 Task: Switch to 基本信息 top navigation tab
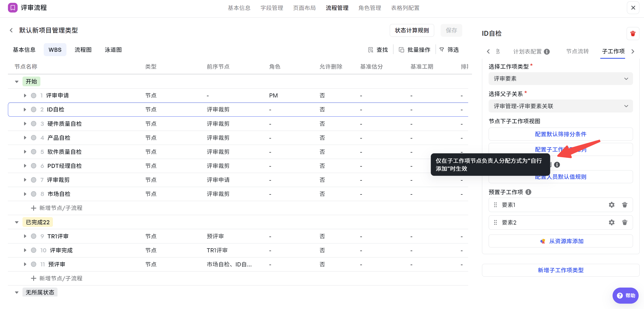click(x=239, y=8)
